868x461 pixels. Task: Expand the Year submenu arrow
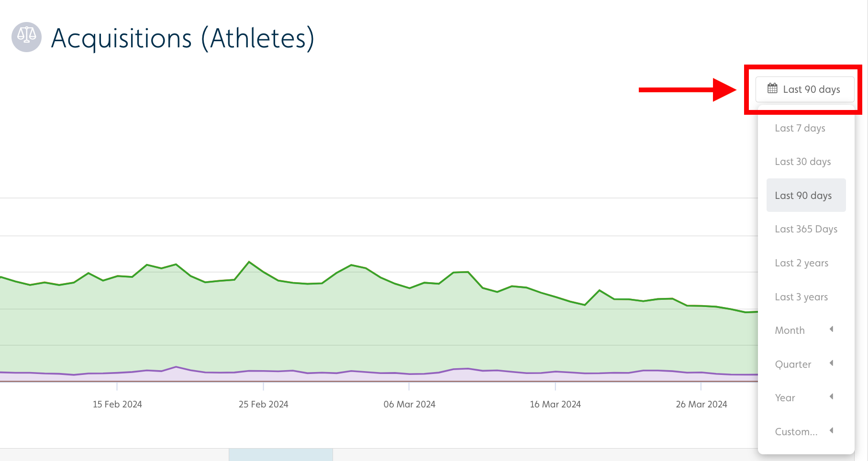(832, 396)
